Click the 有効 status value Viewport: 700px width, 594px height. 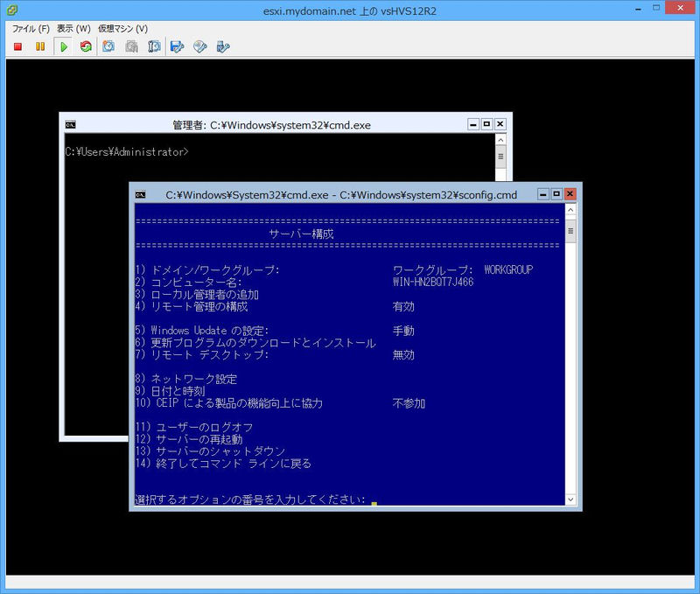(x=403, y=306)
